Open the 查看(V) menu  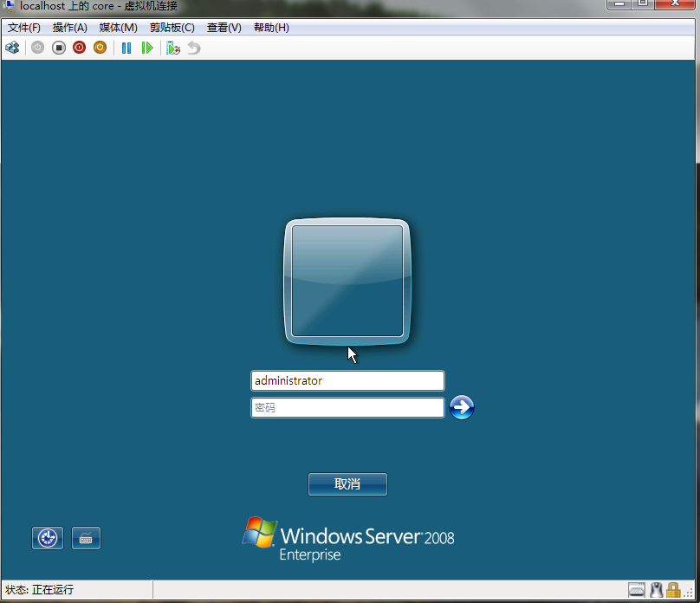[x=224, y=28]
